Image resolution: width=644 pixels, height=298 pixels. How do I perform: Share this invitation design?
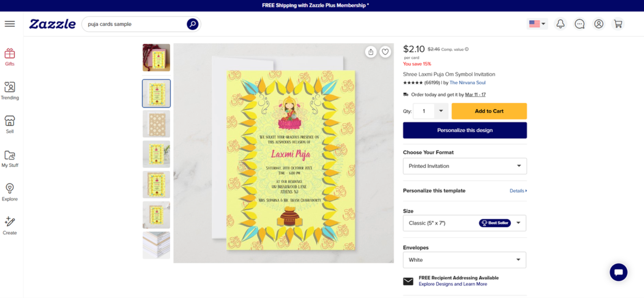point(371,52)
